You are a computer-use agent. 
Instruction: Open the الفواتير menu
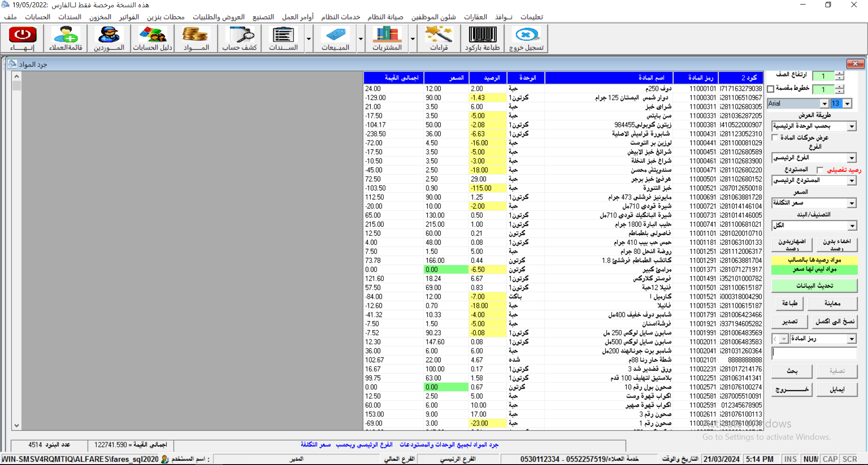(x=129, y=17)
